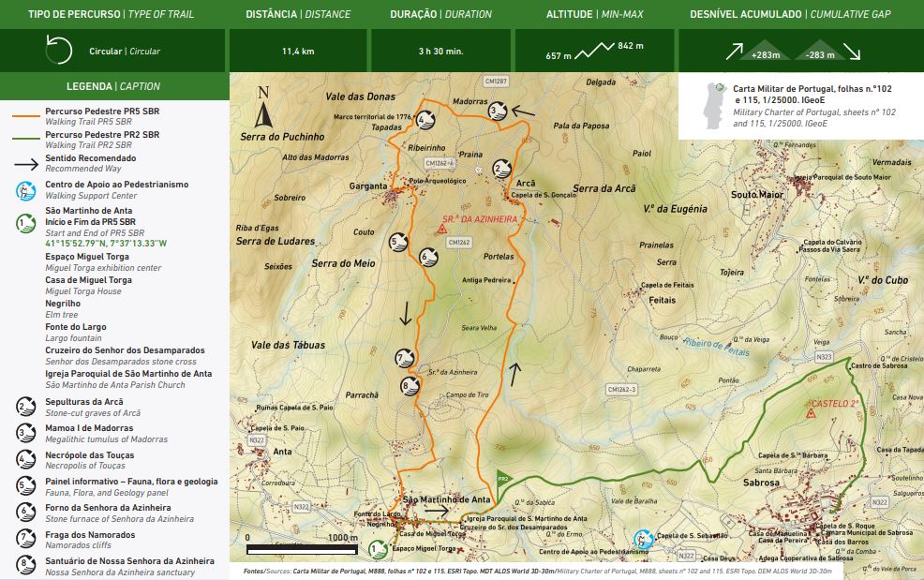This screenshot has width=924, height=580.
Task: Click the +283m ascent mountain icon
Action: tap(768, 51)
